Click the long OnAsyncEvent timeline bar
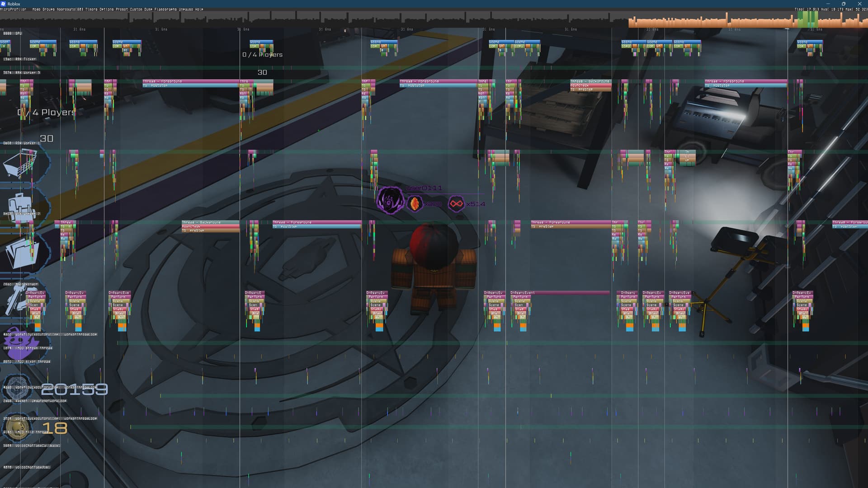Image resolution: width=868 pixels, height=488 pixels. 561,293
